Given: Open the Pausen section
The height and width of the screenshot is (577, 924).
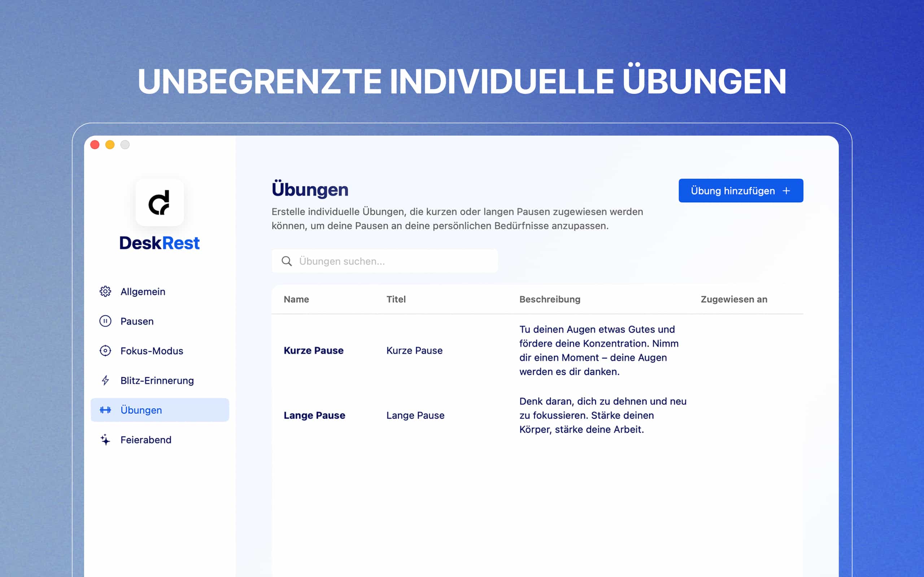Looking at the screenshot, I should click(x=137, y=321).
